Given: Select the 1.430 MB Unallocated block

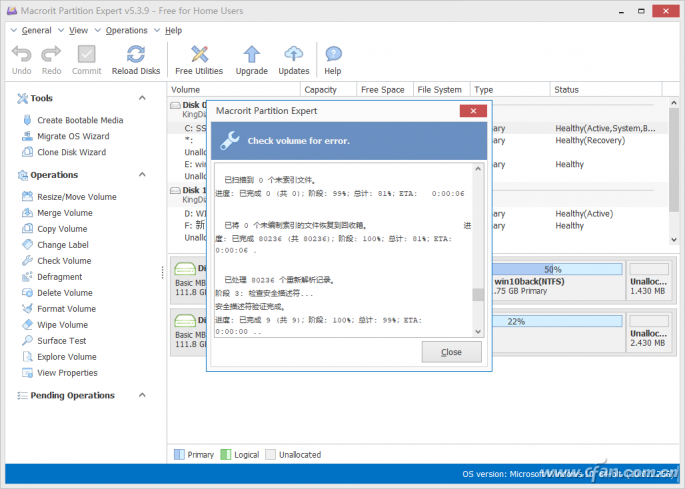Looking at the screenshot, I should pos(649,281).
